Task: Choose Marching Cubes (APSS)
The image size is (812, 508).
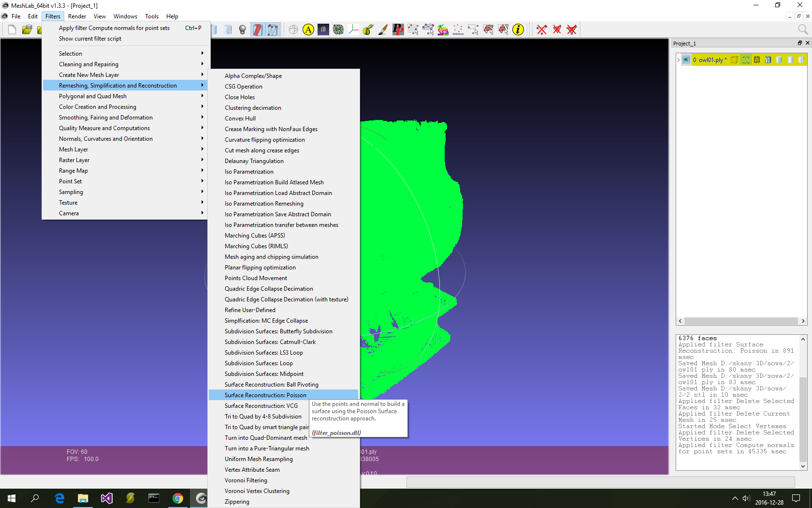Action: (x=284, y=236)
